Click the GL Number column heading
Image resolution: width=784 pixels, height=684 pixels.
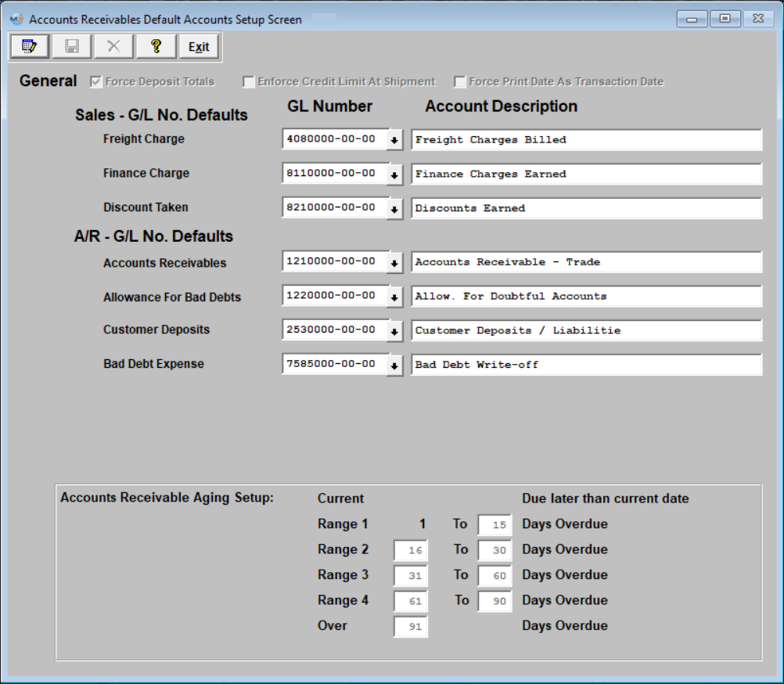point(329,106)
